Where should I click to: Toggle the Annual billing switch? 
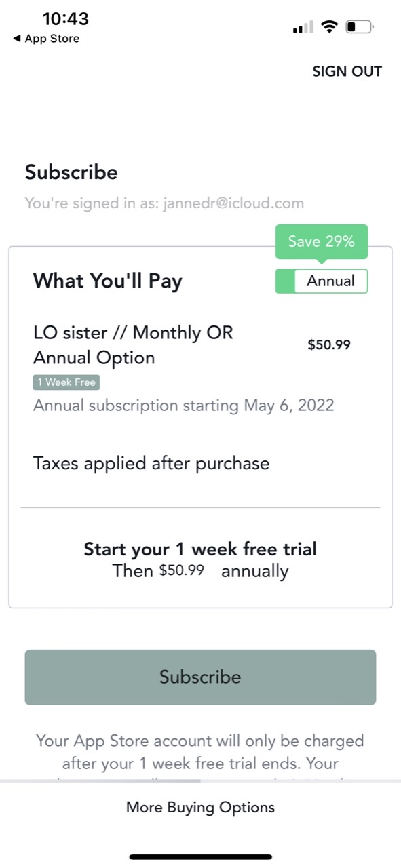click(x=322, y=281)
